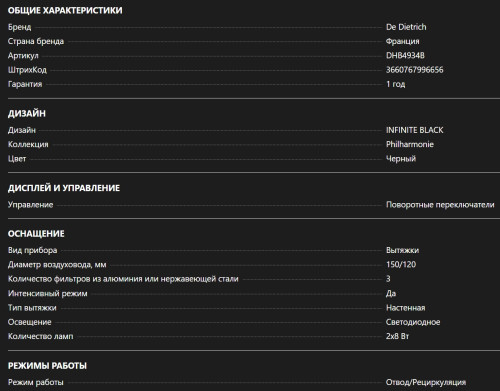Select the value 'INFINITE BLACK'
The image size is (500, 391).
click(415, 130)
